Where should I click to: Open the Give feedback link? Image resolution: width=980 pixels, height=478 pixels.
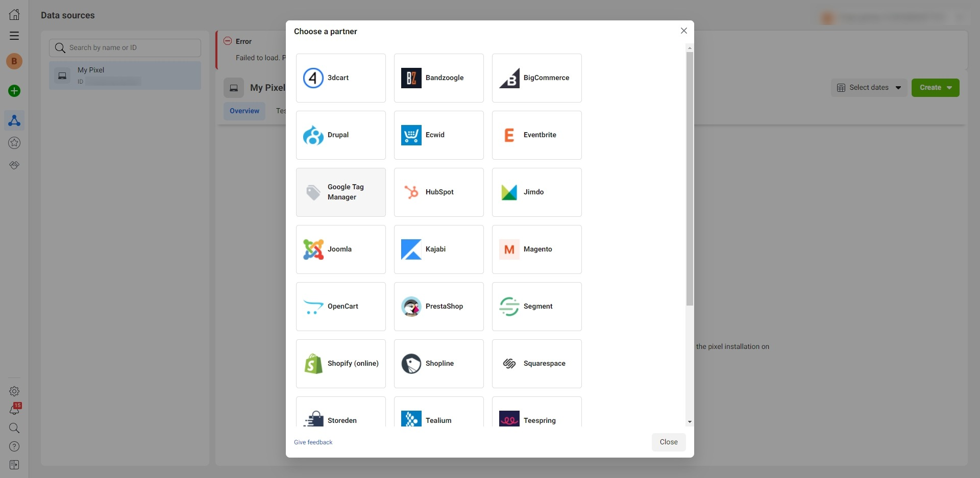[x=313, y=442]
